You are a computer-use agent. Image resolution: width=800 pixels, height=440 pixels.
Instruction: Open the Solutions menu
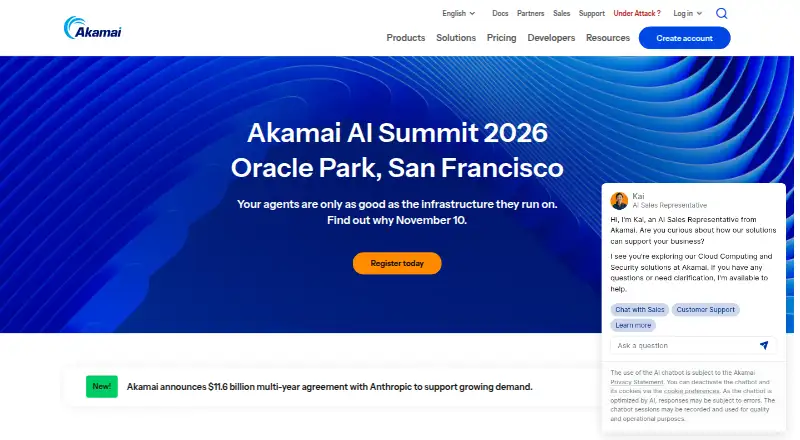pos(456,38)
